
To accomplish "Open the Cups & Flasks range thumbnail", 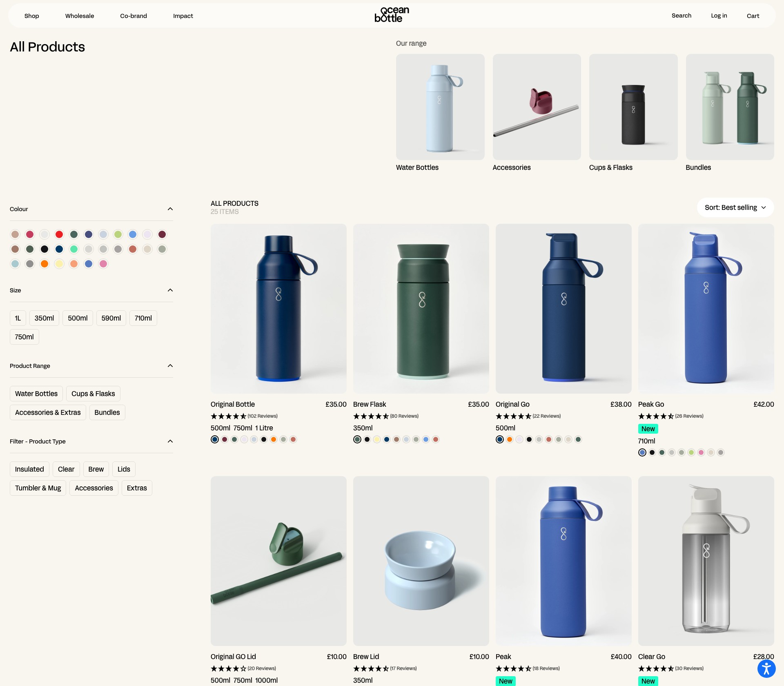I will click(x=633, y=107).
